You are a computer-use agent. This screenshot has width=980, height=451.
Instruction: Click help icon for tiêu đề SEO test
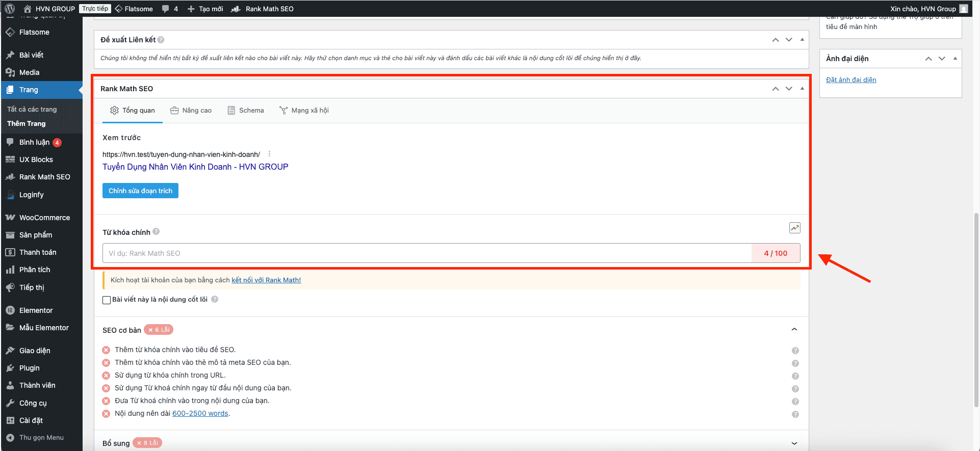point(795,351)
